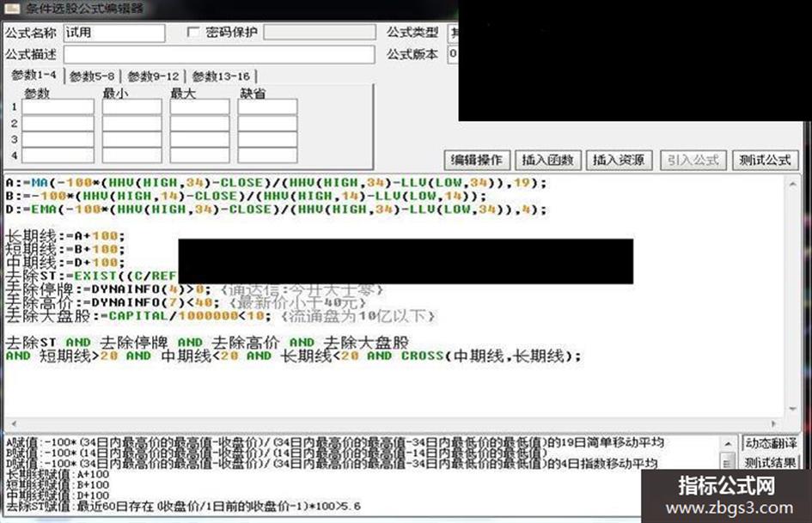Viewport: 812px width, 523px height.
Task: Click the 短期线赋值:B+100 translation line
Action: (x=58, y=485)
